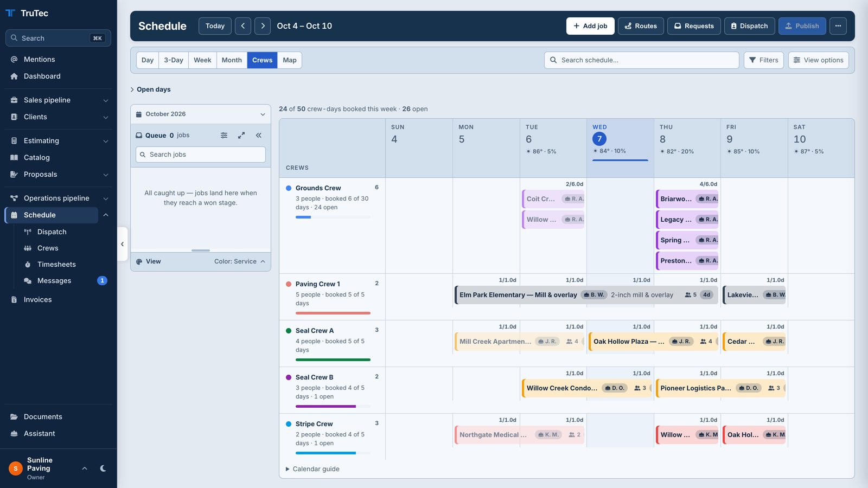
Task: Collapse the sidebar with handle arrow
Action: tap(122, 244)
